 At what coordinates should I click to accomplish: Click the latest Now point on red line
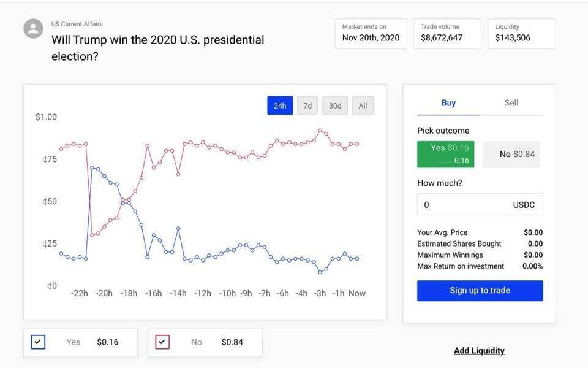[357, 144]
